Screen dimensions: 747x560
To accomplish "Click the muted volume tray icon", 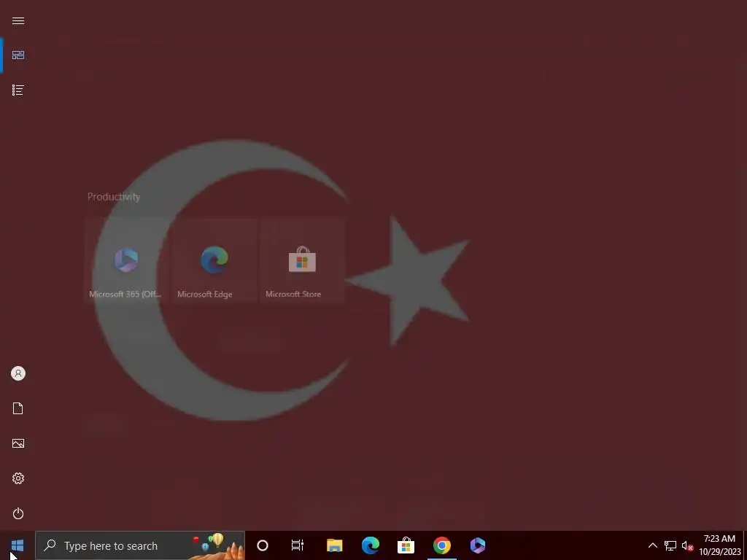I will [x=687, y=545].
